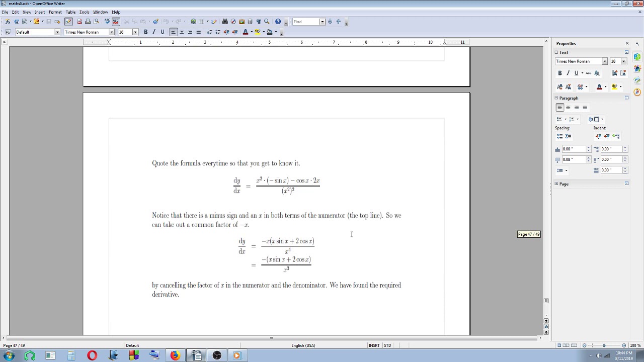
Task: Collapse the Paragraph section in Properties
Action: (x=556, y=98)
